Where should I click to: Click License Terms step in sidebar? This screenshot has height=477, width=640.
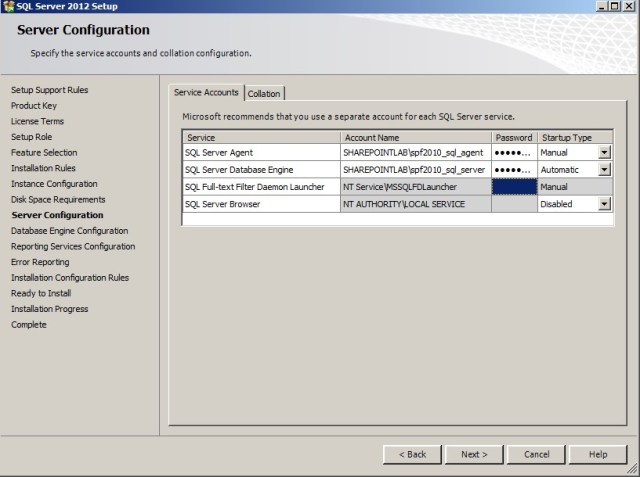[x=38, y=121]
